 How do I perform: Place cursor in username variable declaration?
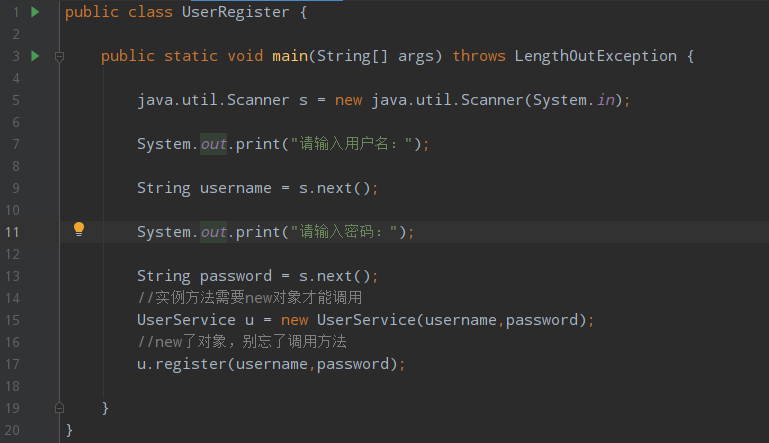[x=235, y=188]
